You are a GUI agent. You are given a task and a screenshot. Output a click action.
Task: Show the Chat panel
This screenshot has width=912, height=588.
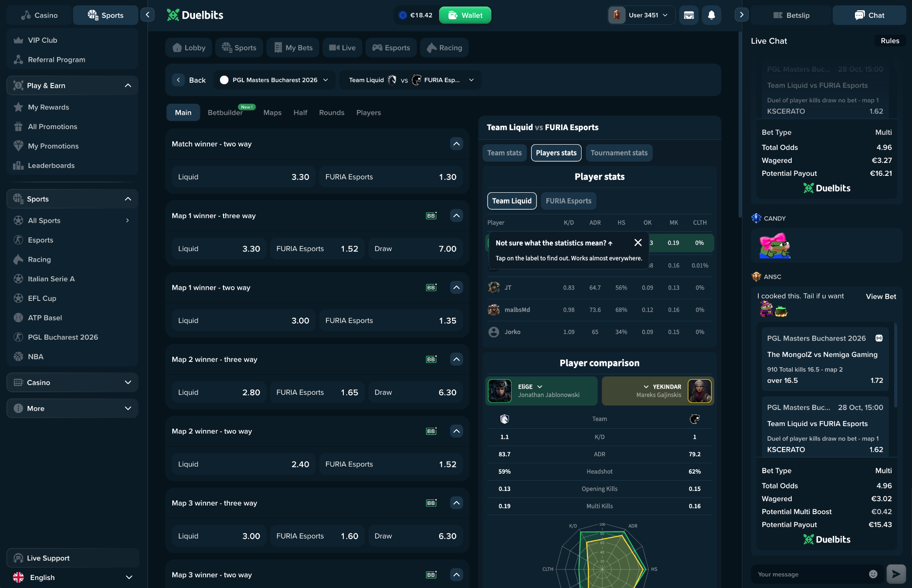point(869,15)
